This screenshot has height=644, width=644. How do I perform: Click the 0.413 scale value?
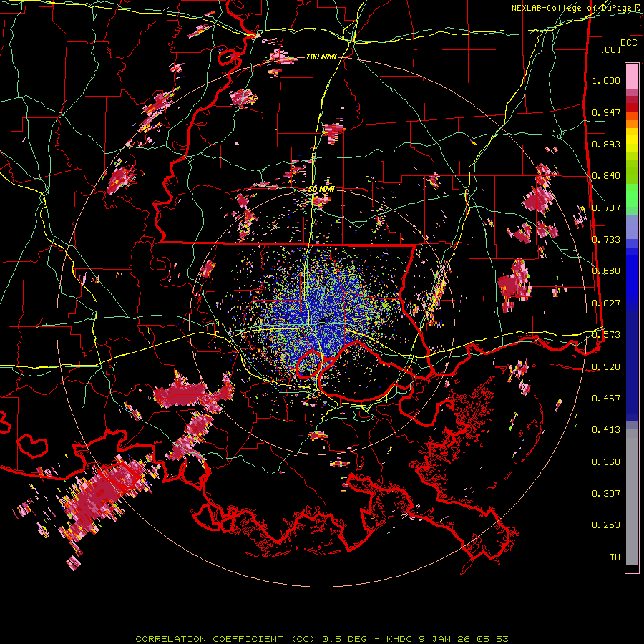coord(606,430)
